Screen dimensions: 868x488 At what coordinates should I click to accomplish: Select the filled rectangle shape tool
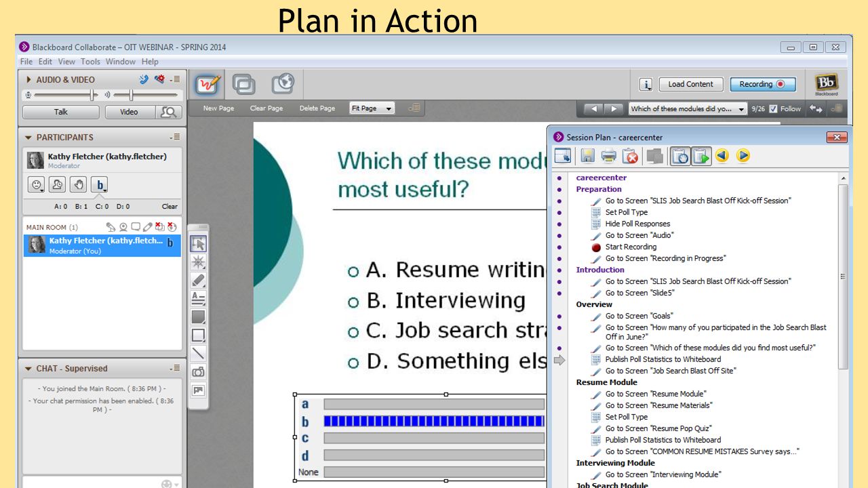pyautogui.click(x=198, y=317)
